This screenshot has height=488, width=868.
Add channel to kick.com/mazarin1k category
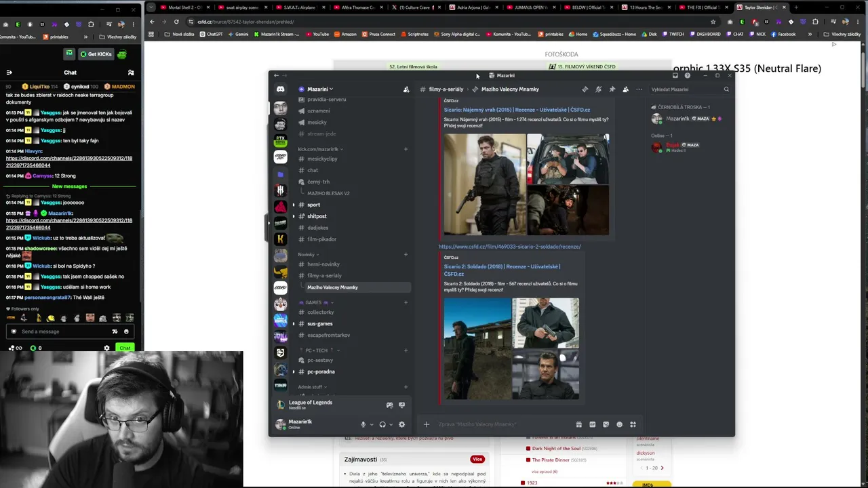pyautogui.click(x=406, y=149)
